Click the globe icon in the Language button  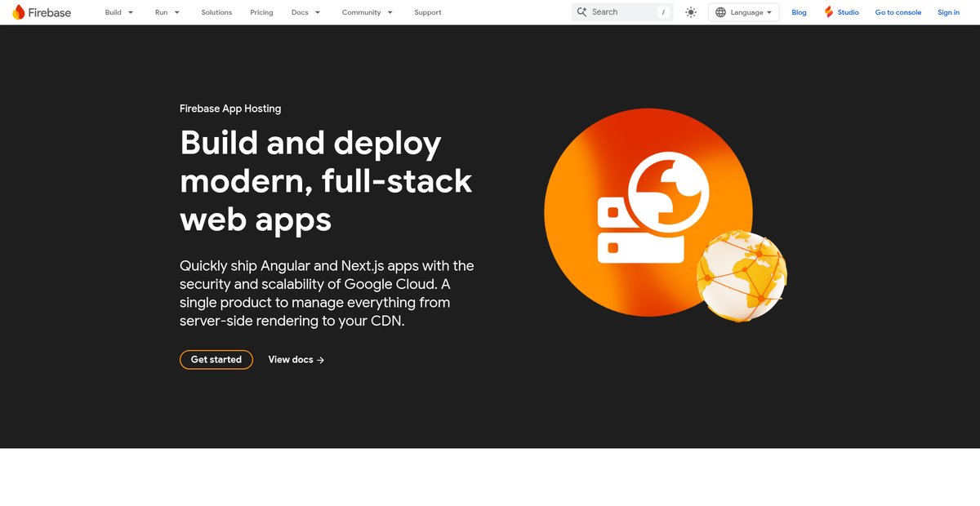click(x=720, y=12)
